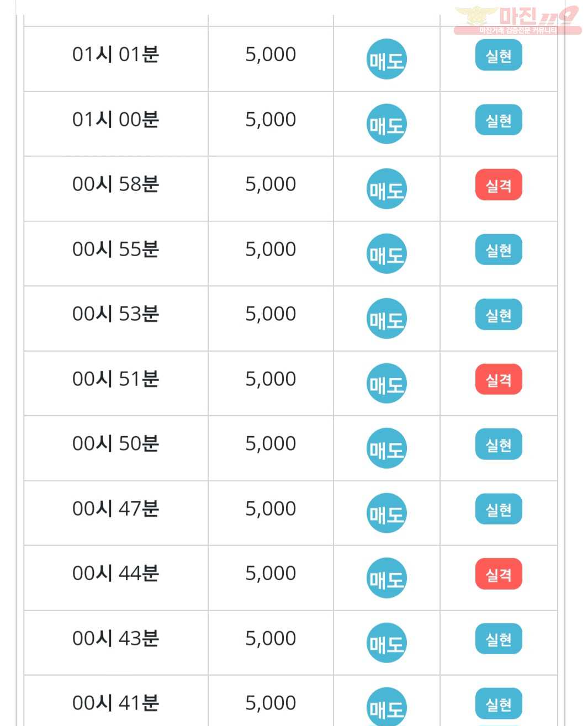Tap the 매도 icon in 00시 43분 row

coord(386,643)
